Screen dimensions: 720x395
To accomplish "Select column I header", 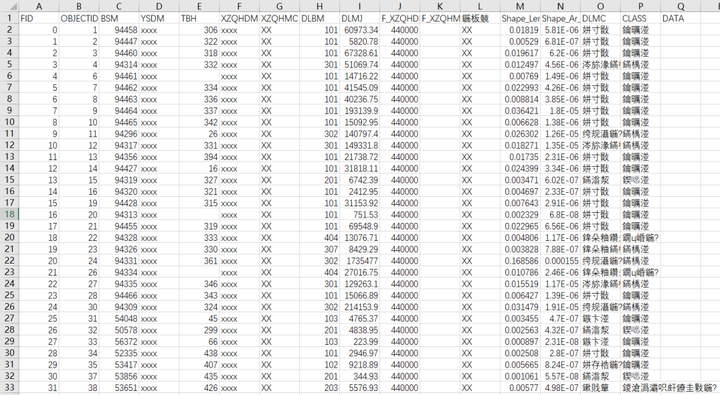I will coord(360,6).
